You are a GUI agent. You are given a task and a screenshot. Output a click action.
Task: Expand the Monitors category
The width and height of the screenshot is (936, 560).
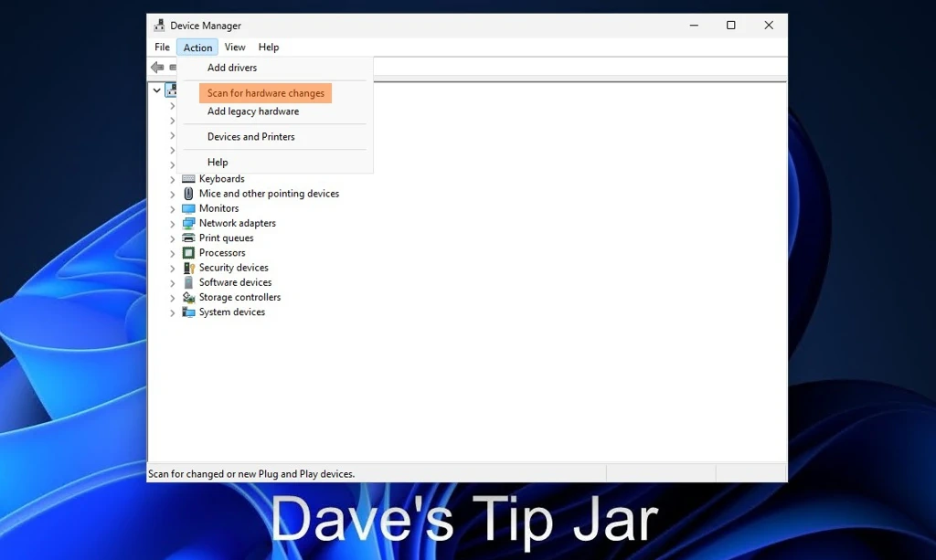pos(172,209)
